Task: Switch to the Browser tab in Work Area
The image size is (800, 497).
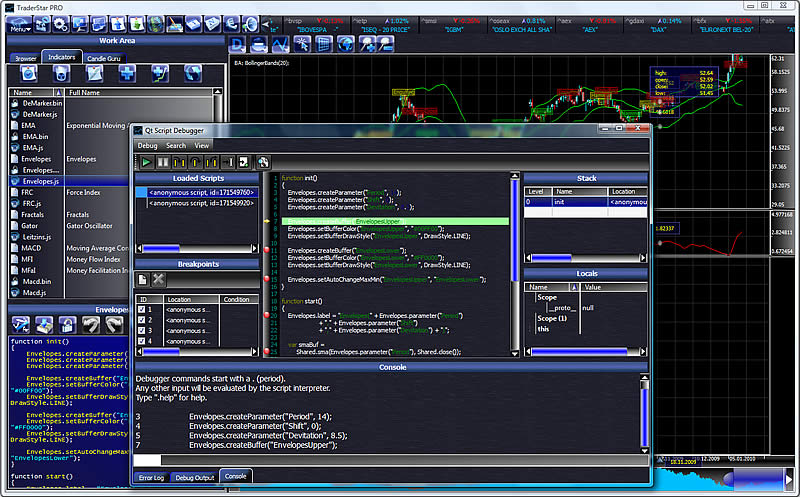Action: coord(26,58)
